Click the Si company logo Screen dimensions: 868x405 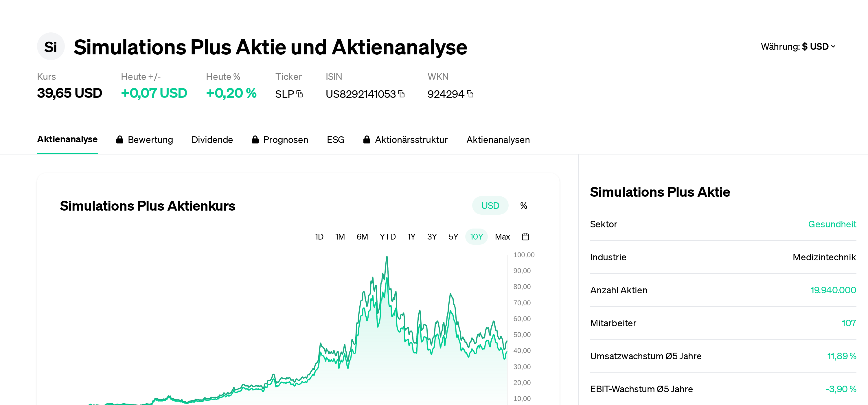(51, 47)
